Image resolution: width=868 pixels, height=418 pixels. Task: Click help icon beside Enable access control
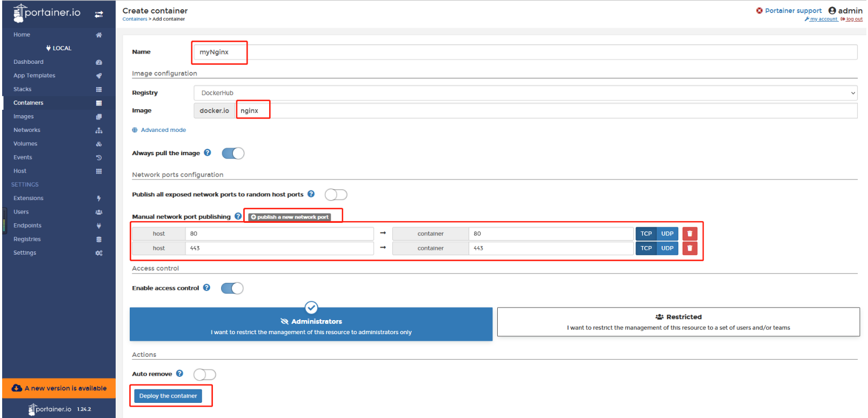tap(207, 288)
